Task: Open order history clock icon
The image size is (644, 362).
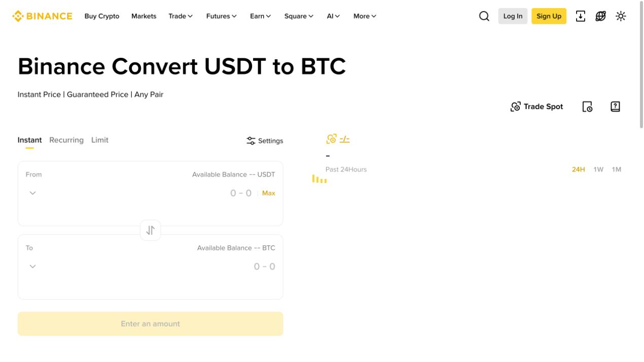Action: [x=587, y=106]
